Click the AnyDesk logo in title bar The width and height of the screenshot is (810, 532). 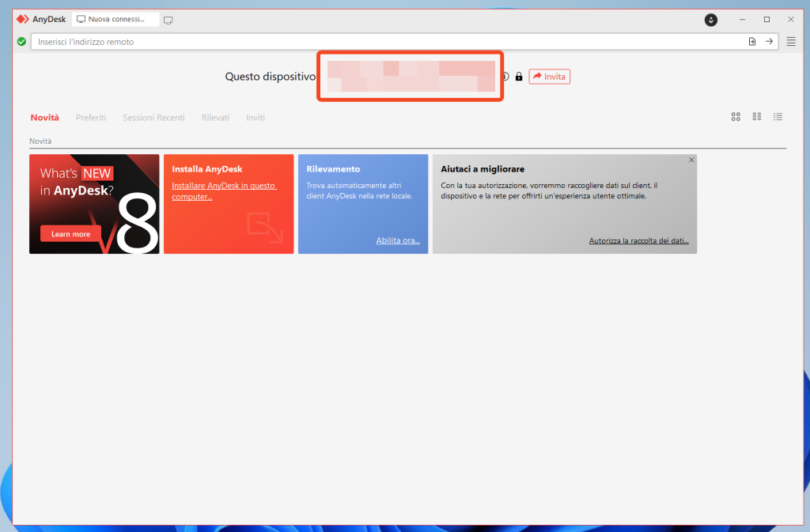pyautogui.click(x=22, y=19)
